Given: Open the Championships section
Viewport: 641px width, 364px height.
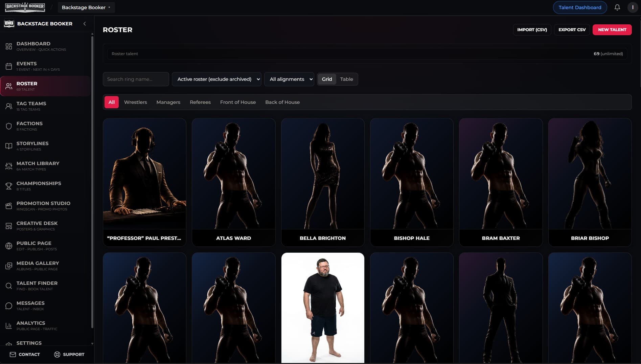Looking at the screenshot, I should coord(39,186).
